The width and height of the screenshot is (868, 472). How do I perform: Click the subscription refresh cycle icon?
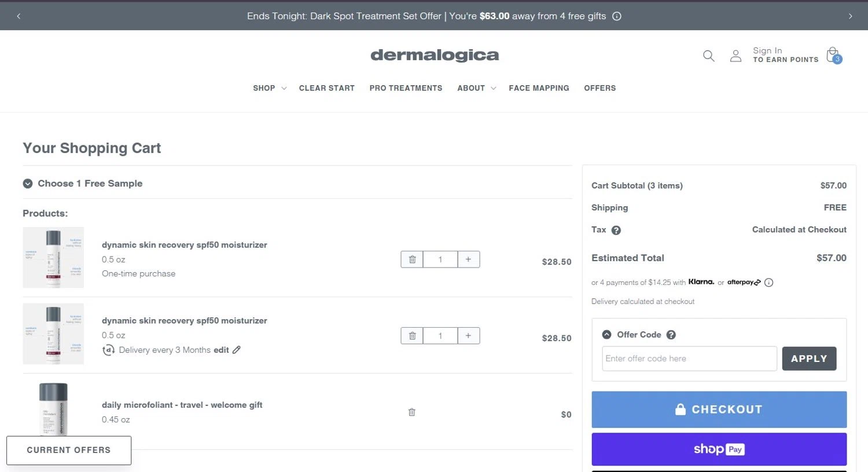pos(108,350)
